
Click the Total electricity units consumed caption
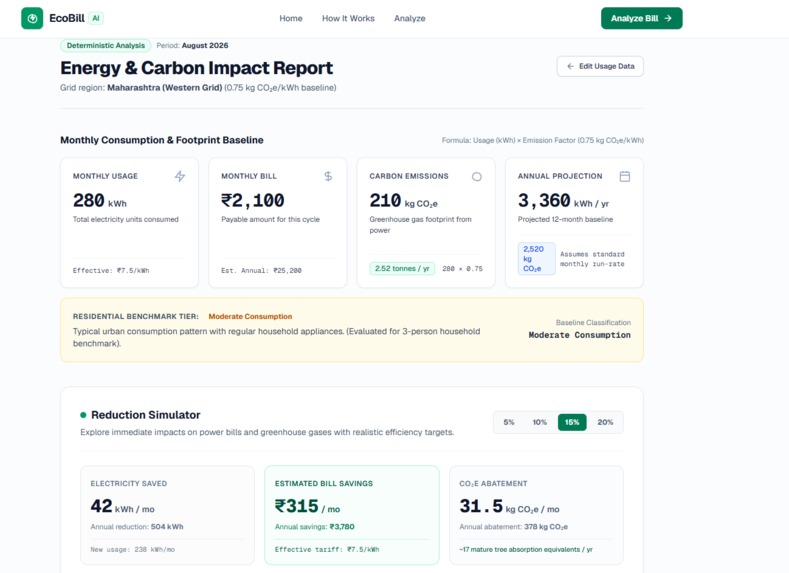126,219
